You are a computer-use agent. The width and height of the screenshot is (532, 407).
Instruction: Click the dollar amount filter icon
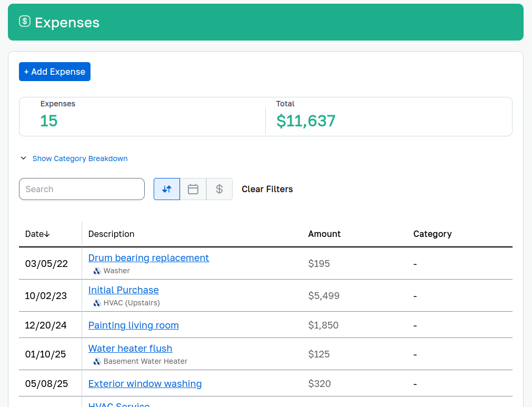click(219, 188)
